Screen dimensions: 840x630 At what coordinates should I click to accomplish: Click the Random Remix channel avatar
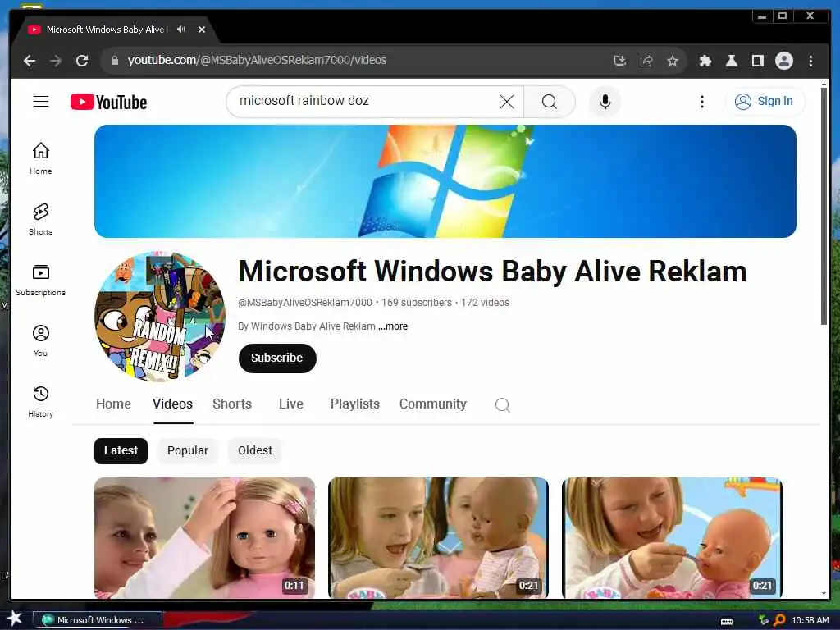[x=160, y=317]
